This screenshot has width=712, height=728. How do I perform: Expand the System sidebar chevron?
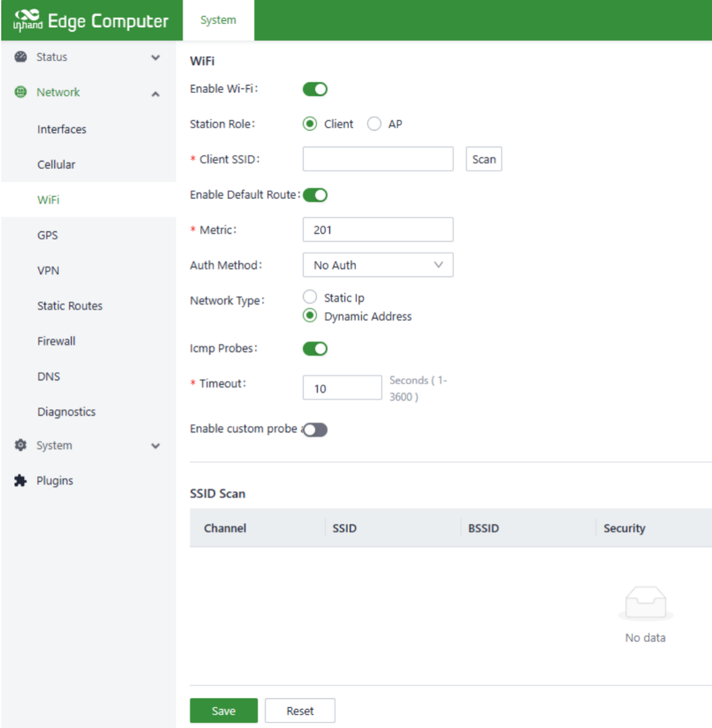[x=155, y=446]
